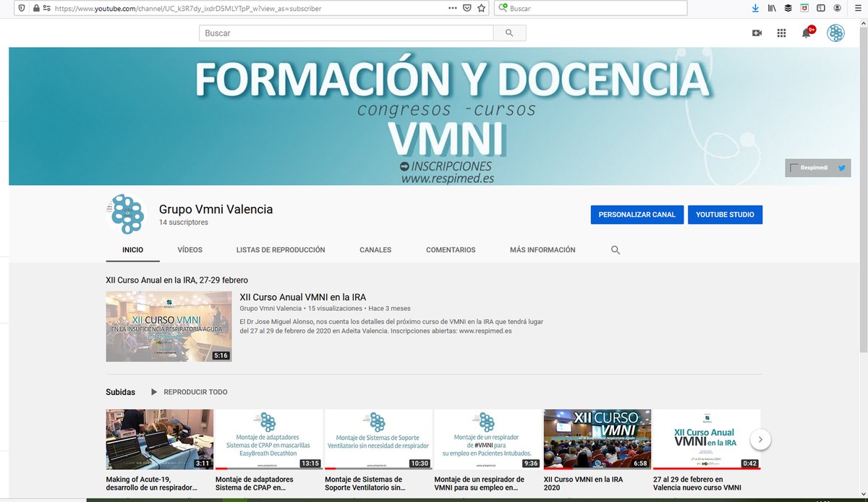Open the account avatar menu
Viewport: 868px width, 502px height.
coord(835,33)
